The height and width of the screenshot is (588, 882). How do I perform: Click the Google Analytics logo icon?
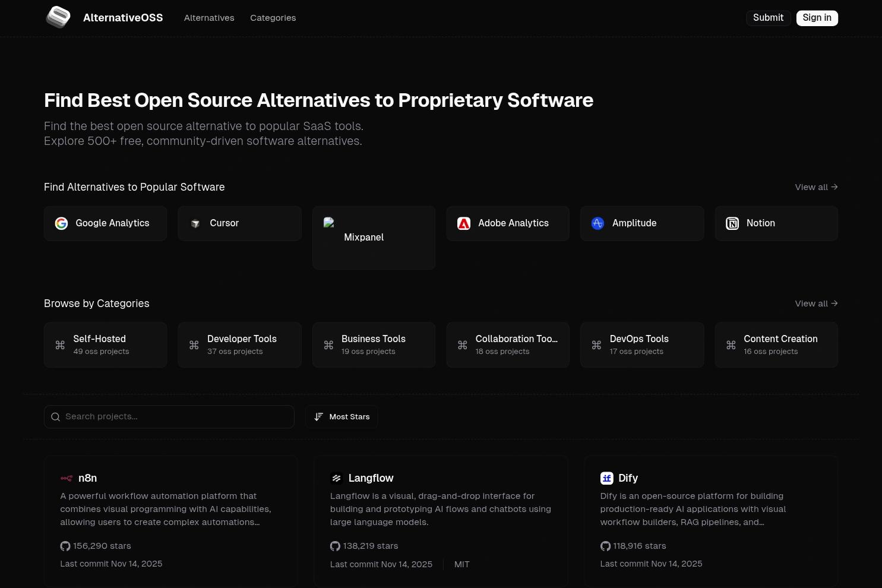tap(61, 223)
